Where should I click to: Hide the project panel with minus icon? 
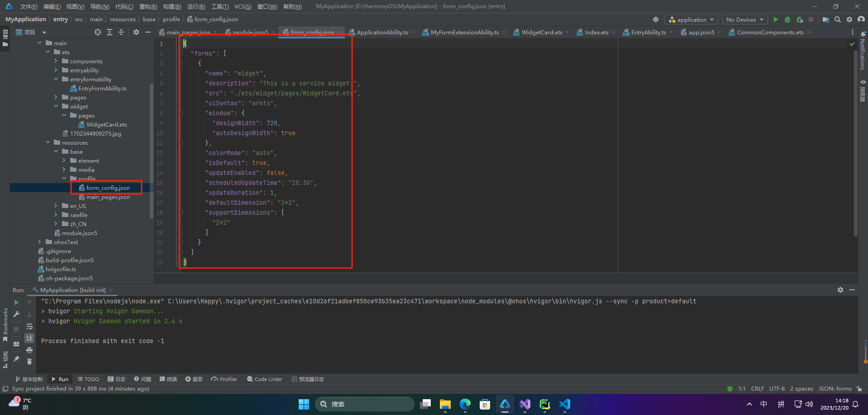point(148,32)
